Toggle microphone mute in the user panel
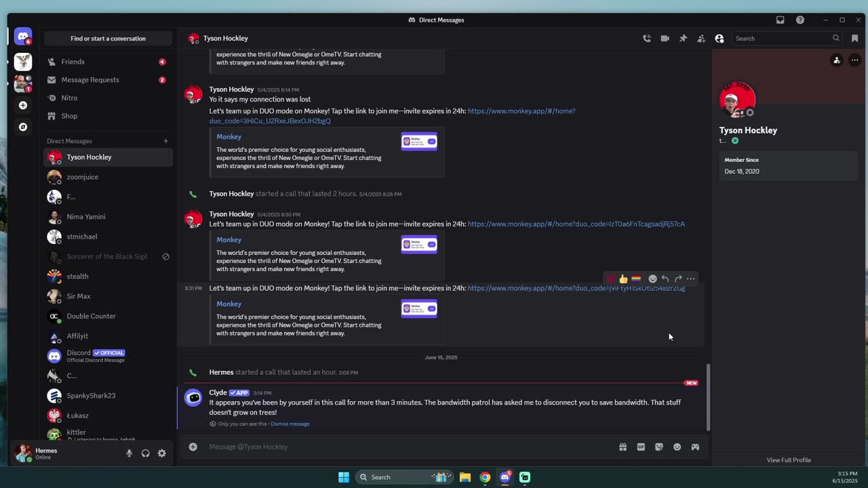 coord(129,453)
